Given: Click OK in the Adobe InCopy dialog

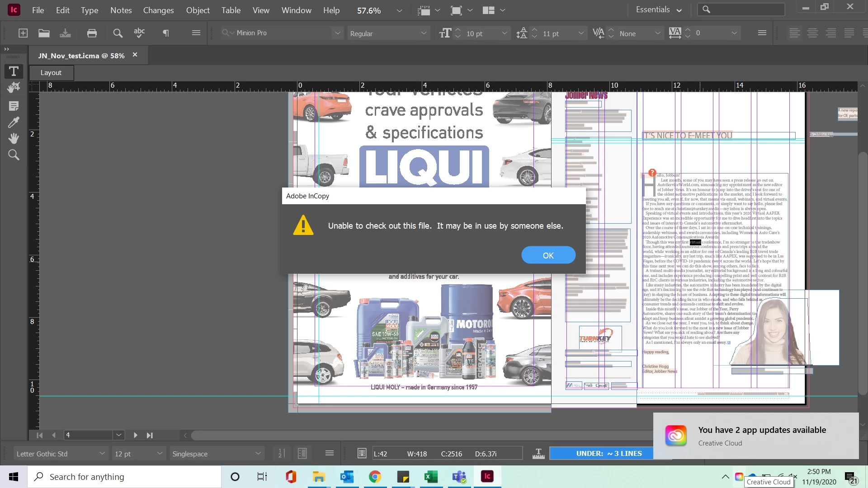Looking at the screenshot, I should click(548, 255).
